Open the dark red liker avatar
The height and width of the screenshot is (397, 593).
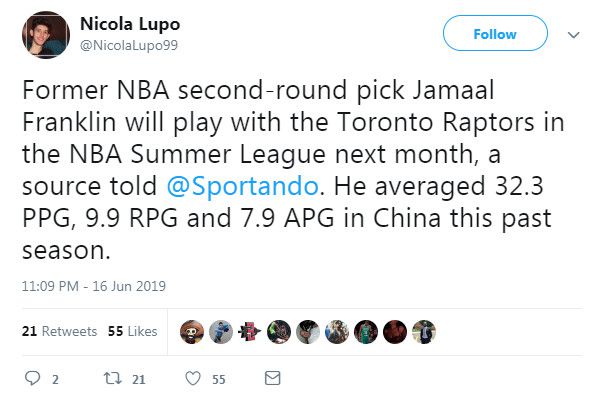tap(395, 332)
